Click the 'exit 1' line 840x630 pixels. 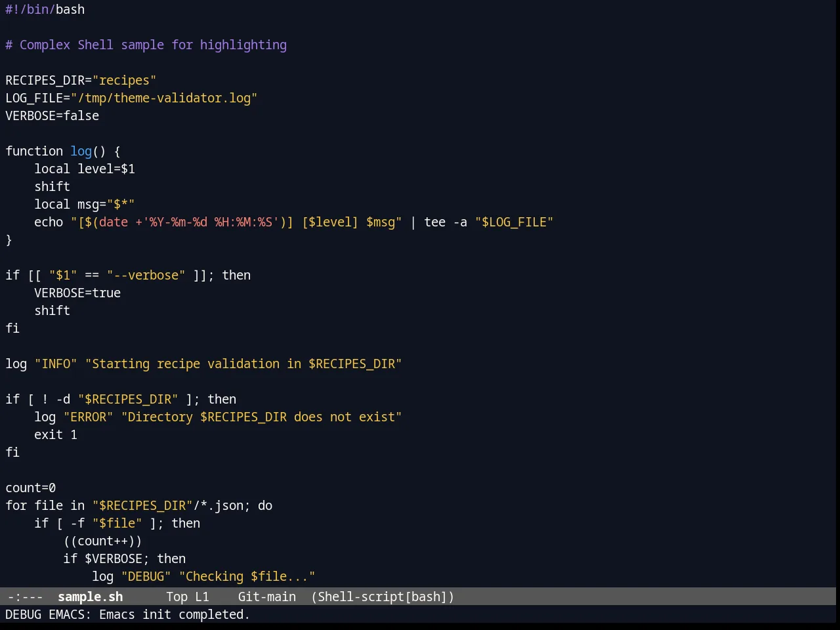coord(56,434)
